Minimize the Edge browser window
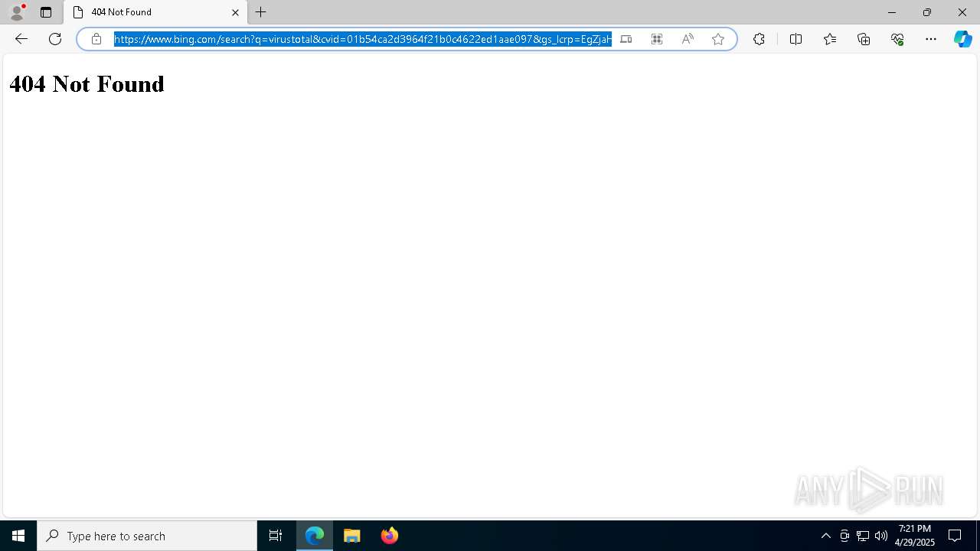Viewport: 980px width, 551px height. point(892,12)
